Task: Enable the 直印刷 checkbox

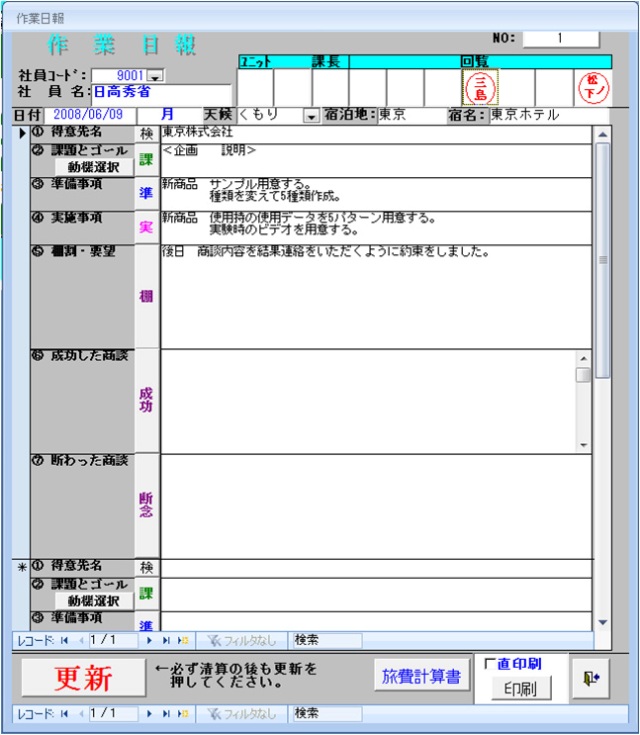Action: coord(490,664)
